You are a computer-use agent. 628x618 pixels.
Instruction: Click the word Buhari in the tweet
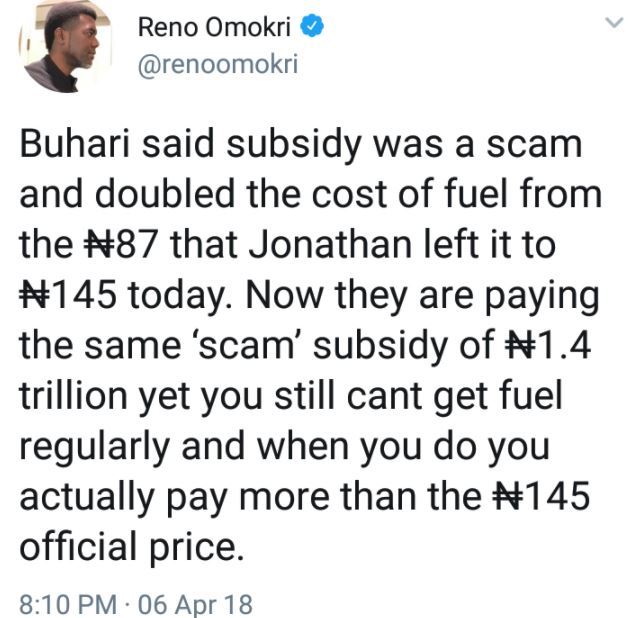75,143
